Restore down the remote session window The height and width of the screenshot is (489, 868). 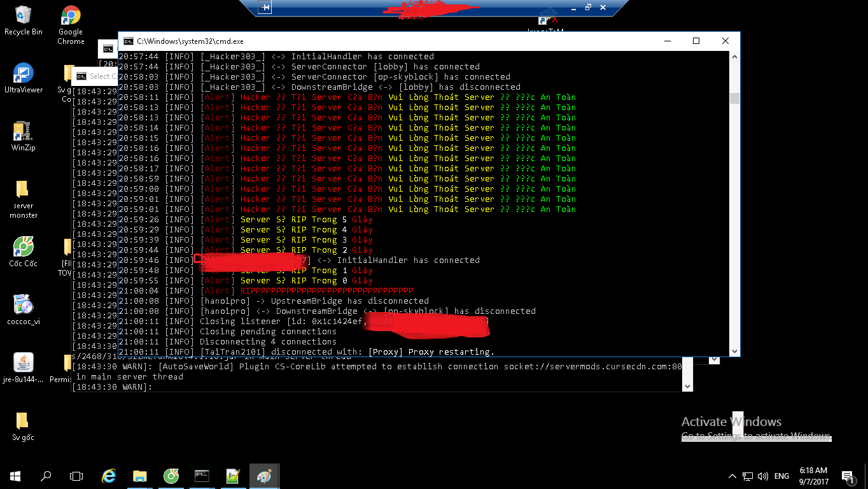[x=588, y=8]
